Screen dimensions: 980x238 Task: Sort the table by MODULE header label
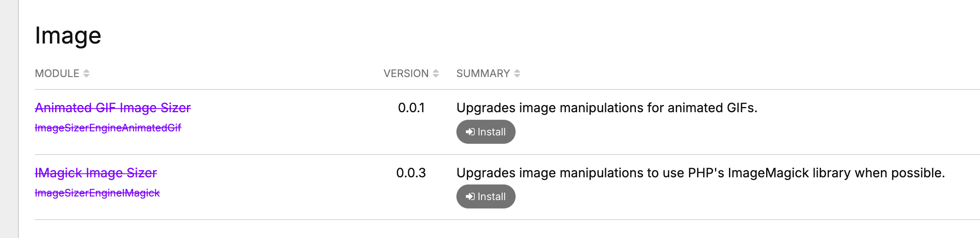point(57,73)
